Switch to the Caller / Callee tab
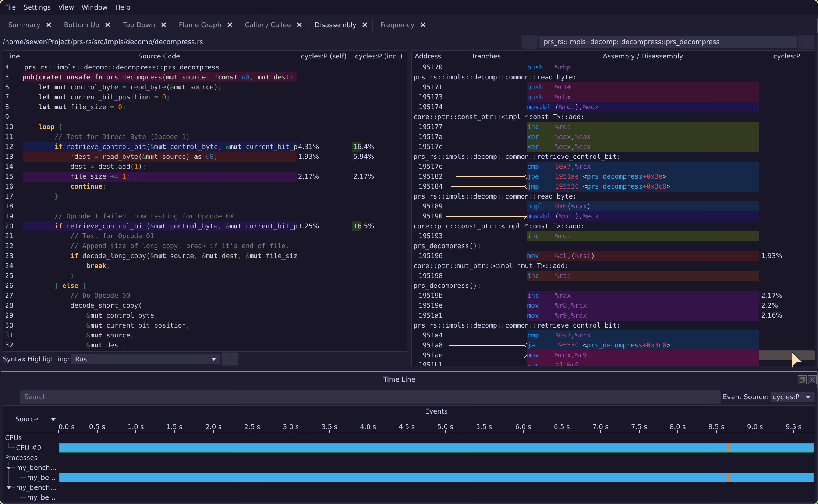The height and width of the screenshot is (504, 818). pyautogui.click(x=268, y=25)
